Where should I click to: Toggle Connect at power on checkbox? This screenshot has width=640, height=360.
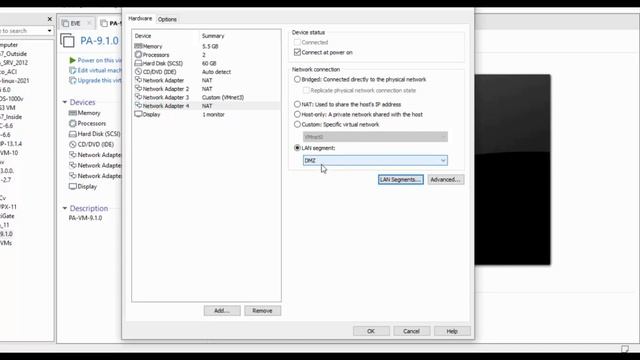297,52
